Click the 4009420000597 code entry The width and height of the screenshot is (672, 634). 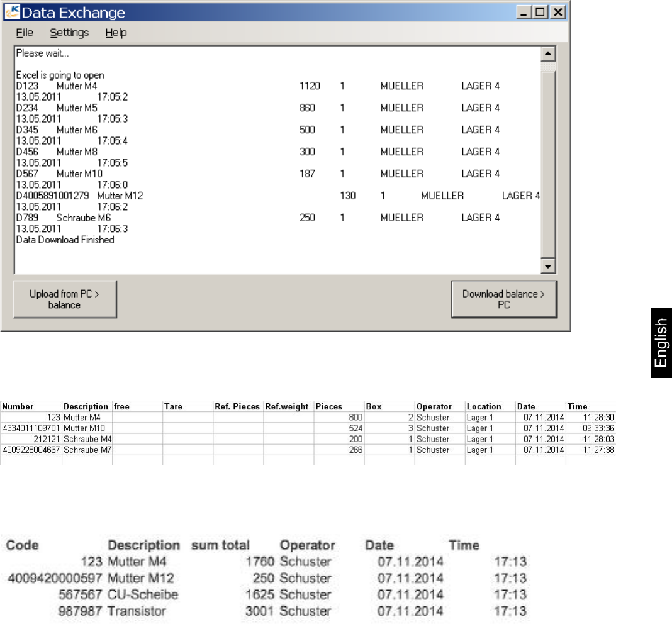[x=55, y=578]
